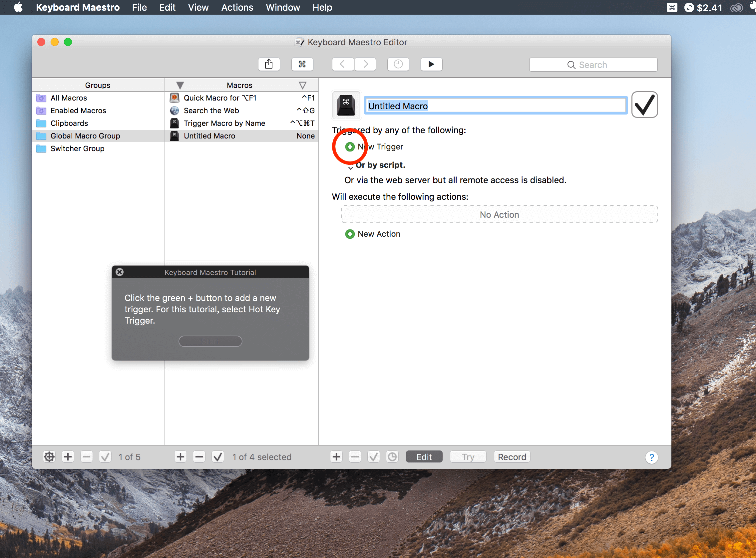Screen dimensions: 756x558
Task: Click the help question mark button
Action: [652, 457]
